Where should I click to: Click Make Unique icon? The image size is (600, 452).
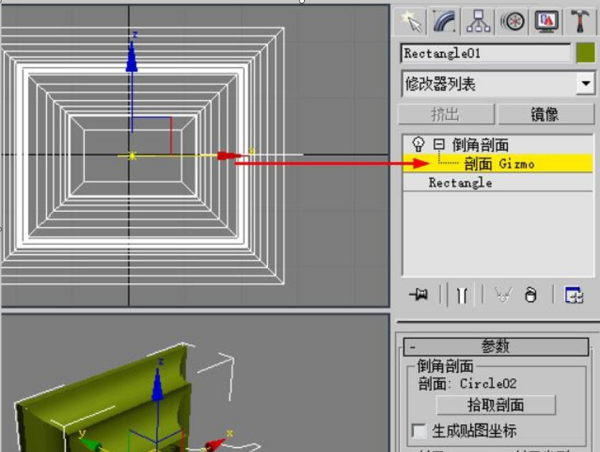click(x=503, y=295)
